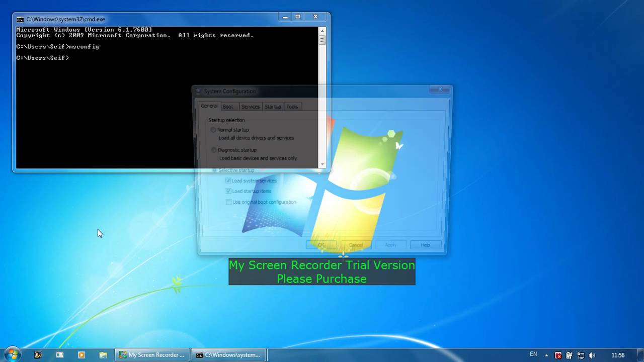Open the Windows Explorer folder taskbar icon

103,355
